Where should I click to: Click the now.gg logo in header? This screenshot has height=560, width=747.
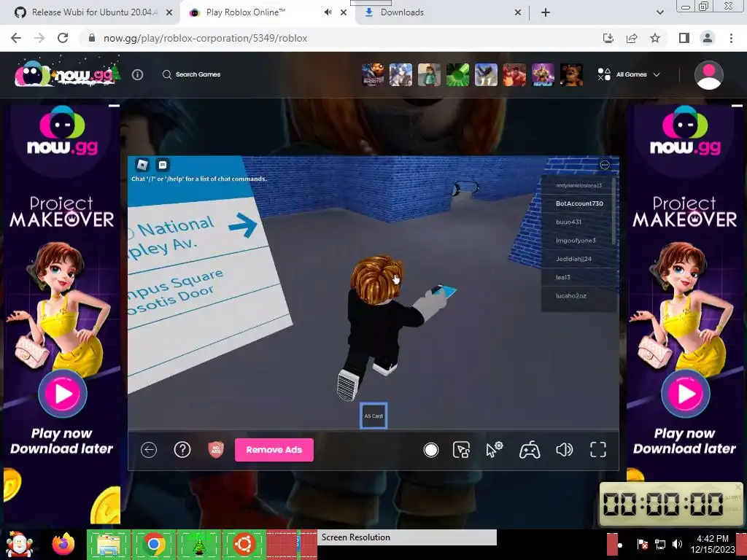66,74
